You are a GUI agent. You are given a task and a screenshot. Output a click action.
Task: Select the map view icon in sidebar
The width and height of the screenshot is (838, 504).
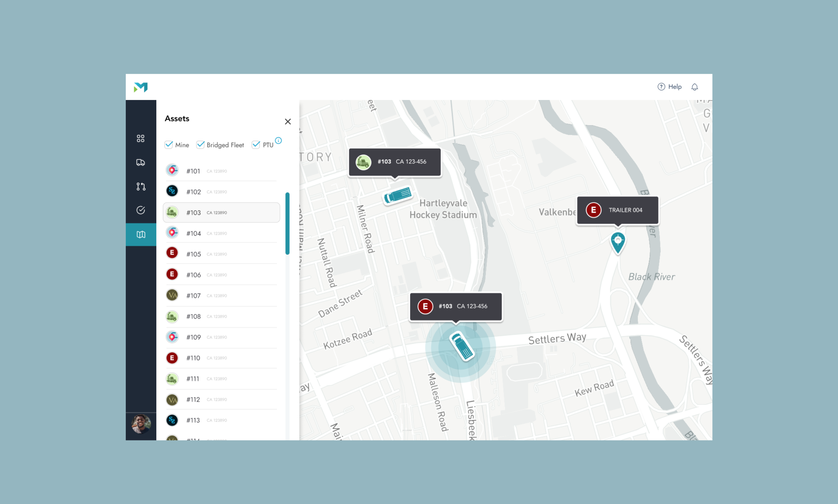coord(141,234)
